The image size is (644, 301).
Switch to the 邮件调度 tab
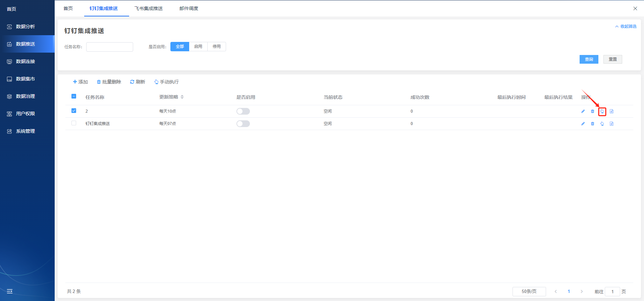tap(189, 8)
